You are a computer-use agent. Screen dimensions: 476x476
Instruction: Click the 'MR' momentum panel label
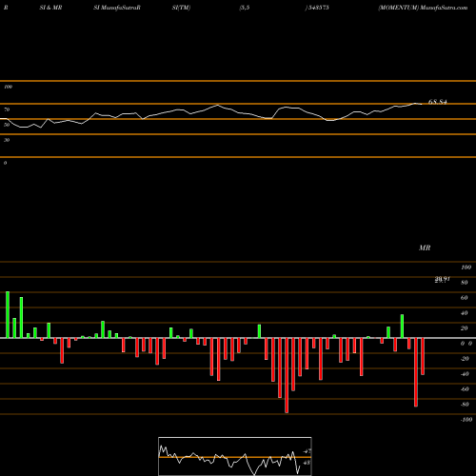click(x=425, y=248)
